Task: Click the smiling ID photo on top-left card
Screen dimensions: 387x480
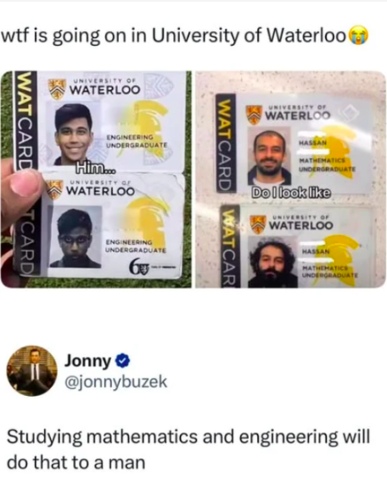Action: point(74,134)
